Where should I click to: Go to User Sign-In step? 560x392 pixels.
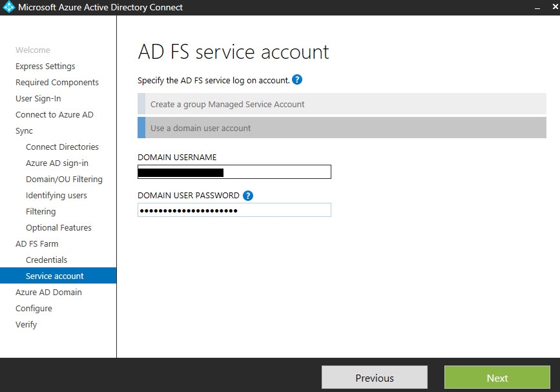point(38,99)
